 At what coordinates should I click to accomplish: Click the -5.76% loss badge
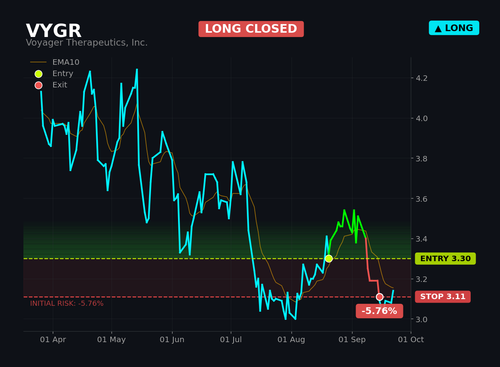pos(379,311)
